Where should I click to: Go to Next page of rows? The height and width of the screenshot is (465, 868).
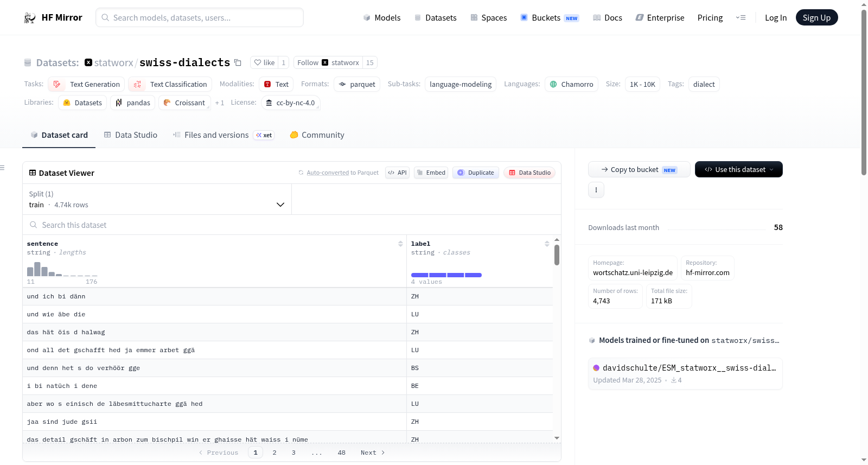(x=373, y=453)
